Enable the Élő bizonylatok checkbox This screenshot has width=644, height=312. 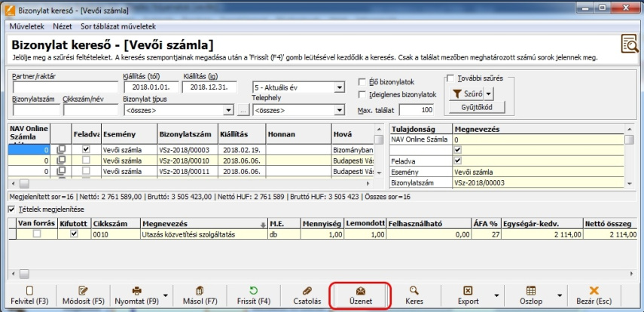(x=363, y=81)
